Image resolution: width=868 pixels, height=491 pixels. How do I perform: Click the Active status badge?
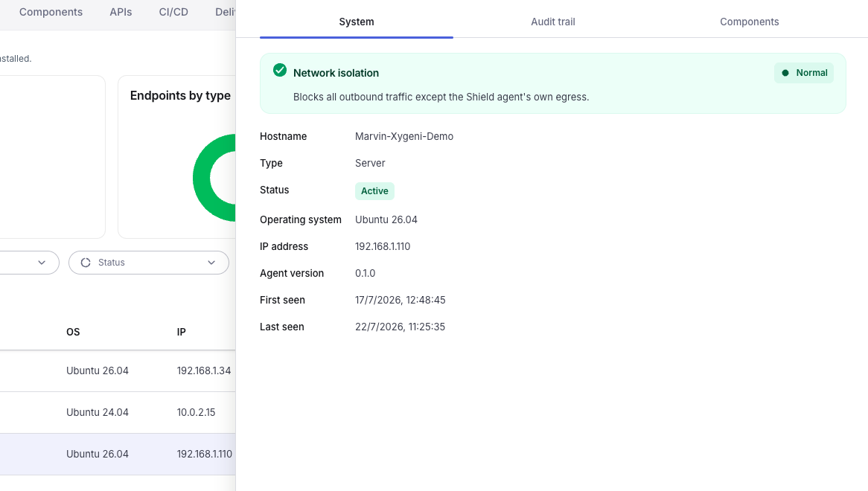coord(374,190)
